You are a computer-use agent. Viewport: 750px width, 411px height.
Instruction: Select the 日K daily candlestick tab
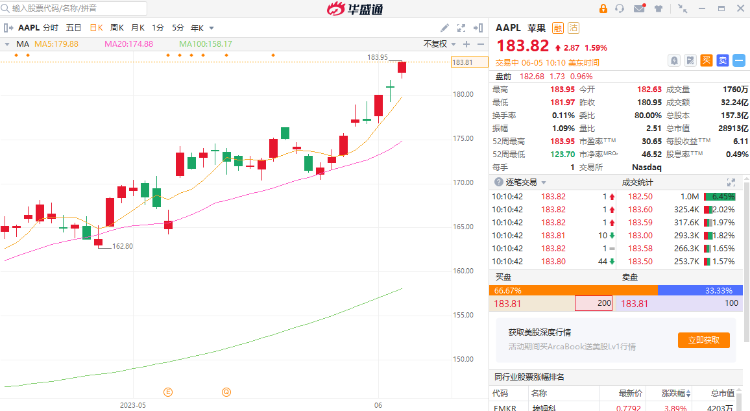click(96, 28)
